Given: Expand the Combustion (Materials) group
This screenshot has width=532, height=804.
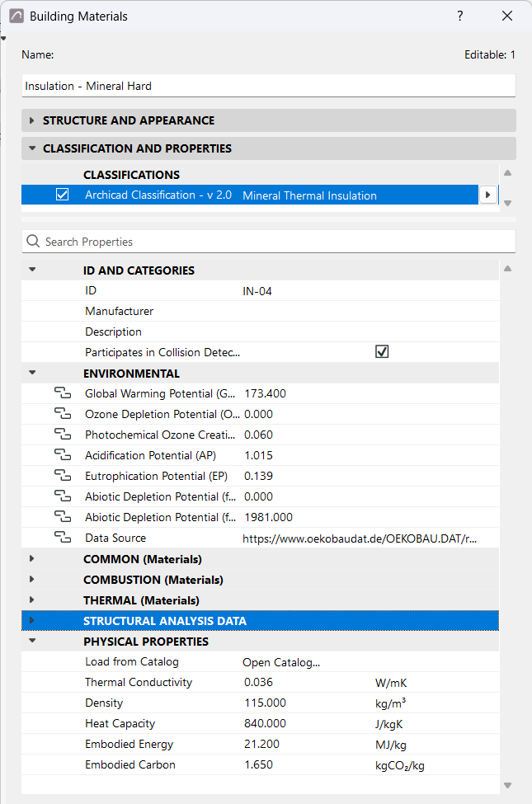Looking at the screenshot, I should pyautogui.click(x=32, y=579).
